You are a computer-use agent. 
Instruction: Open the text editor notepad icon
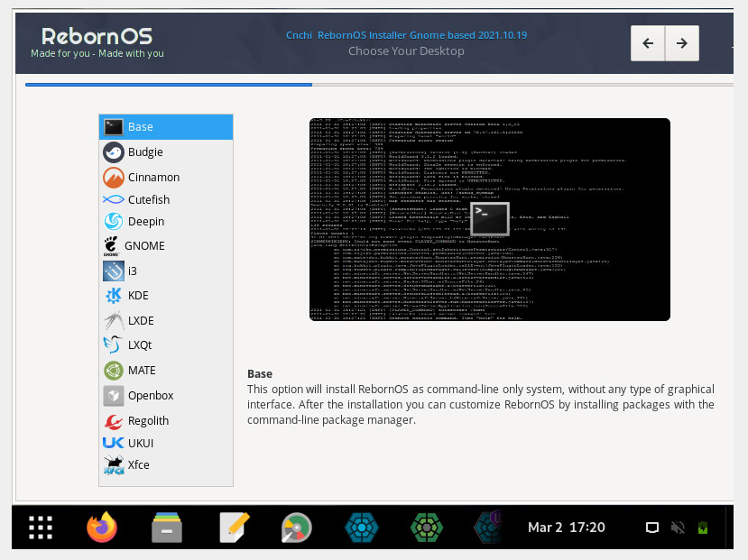click(235, 528)
